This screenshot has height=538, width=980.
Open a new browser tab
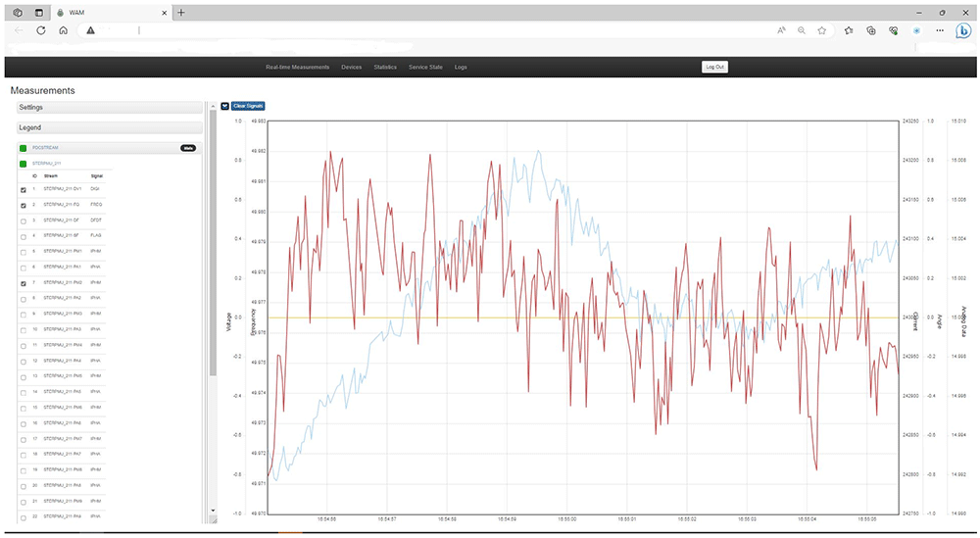tap(181, 13)
